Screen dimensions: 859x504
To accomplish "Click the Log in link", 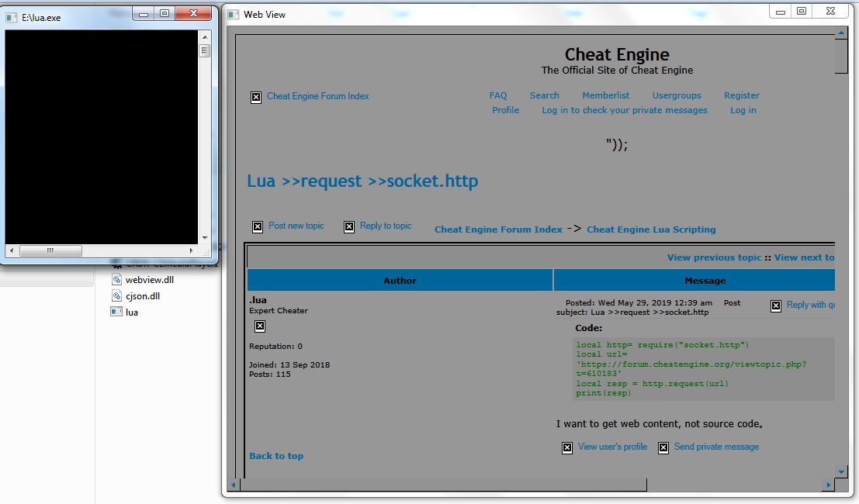I will 743,110.
